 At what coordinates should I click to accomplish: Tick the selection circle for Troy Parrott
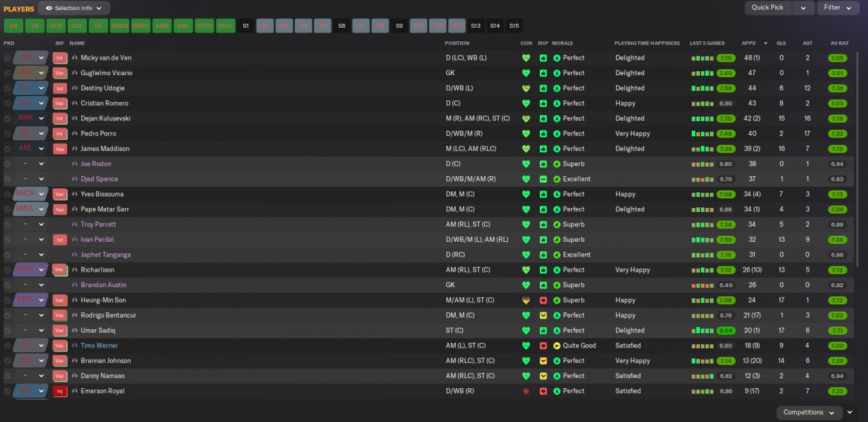tap(7, 224)
